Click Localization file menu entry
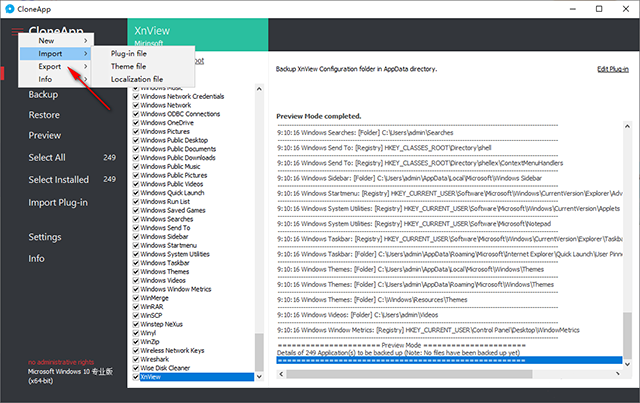Screen dimensions: 640x403 (x=137, y=79)
